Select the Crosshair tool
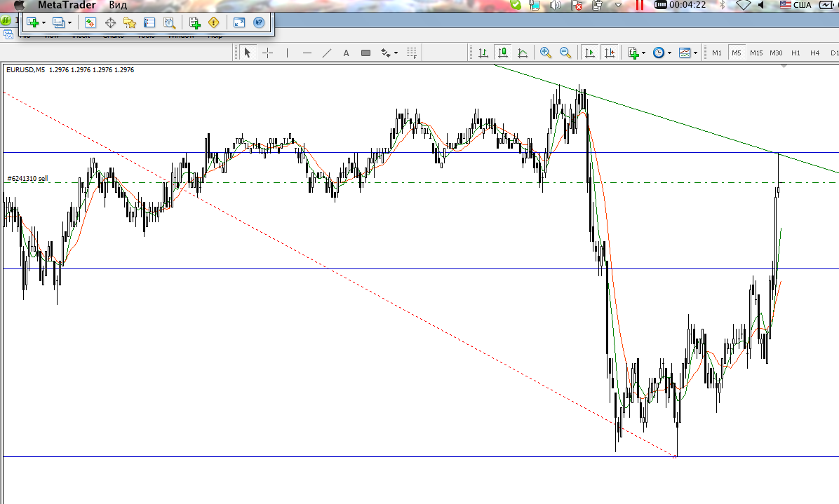 (x=267, y=53)
